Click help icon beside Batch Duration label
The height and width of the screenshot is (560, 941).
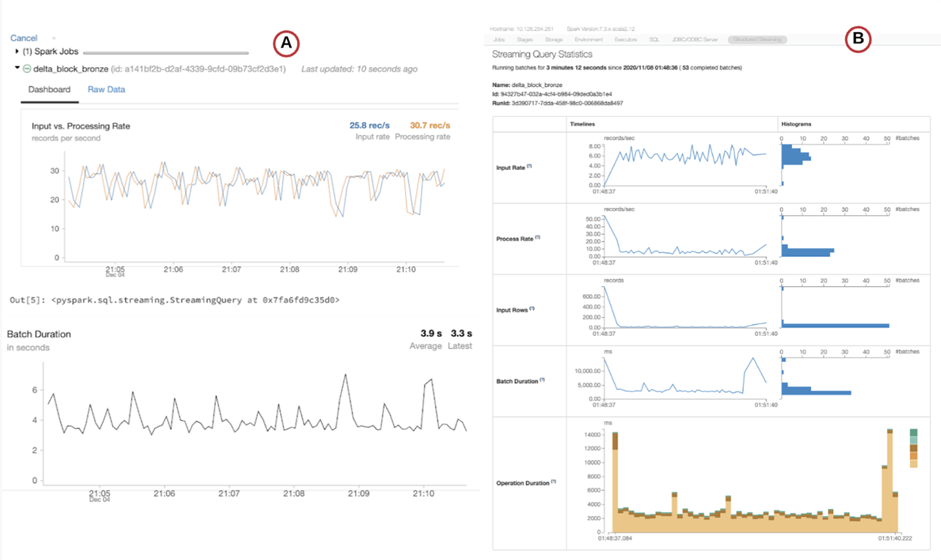pos(542,380)
